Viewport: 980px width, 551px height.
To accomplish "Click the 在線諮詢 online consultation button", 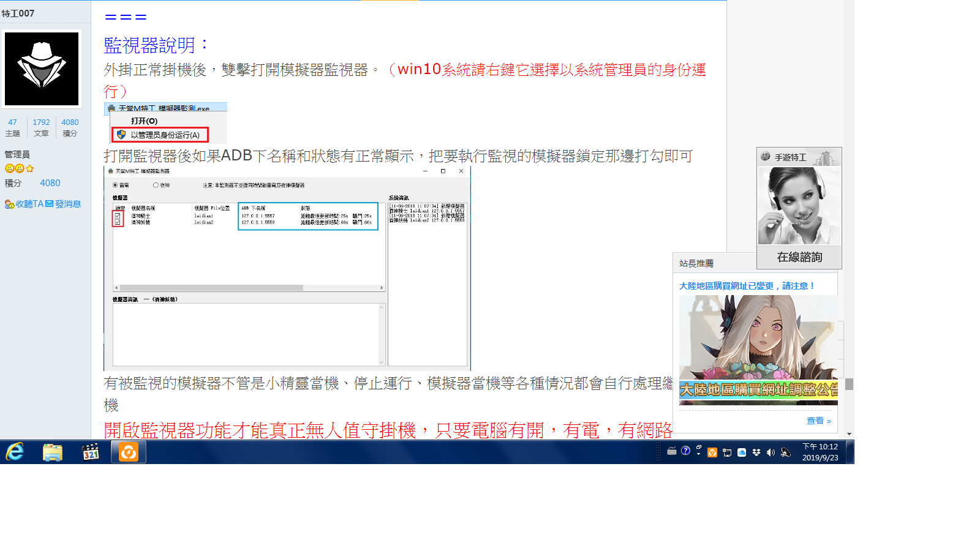I will tap(799, 257).
